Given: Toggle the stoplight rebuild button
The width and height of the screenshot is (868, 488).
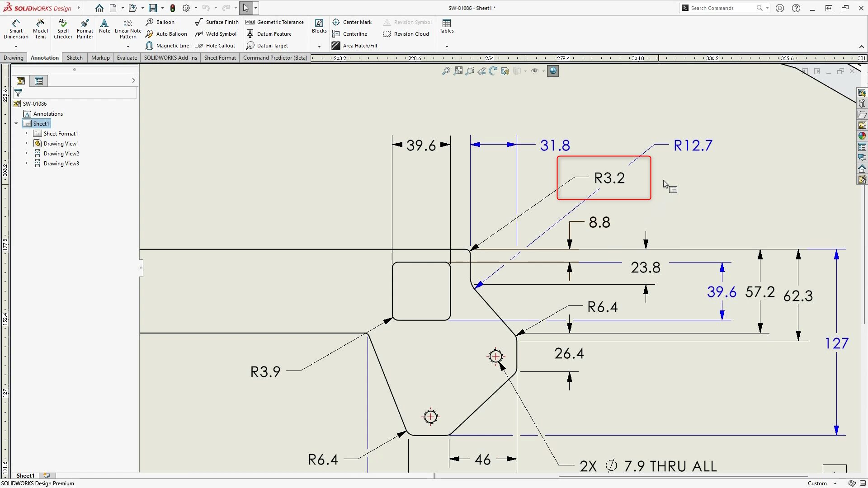Looking at the screenshot, I should coord(173,8).
